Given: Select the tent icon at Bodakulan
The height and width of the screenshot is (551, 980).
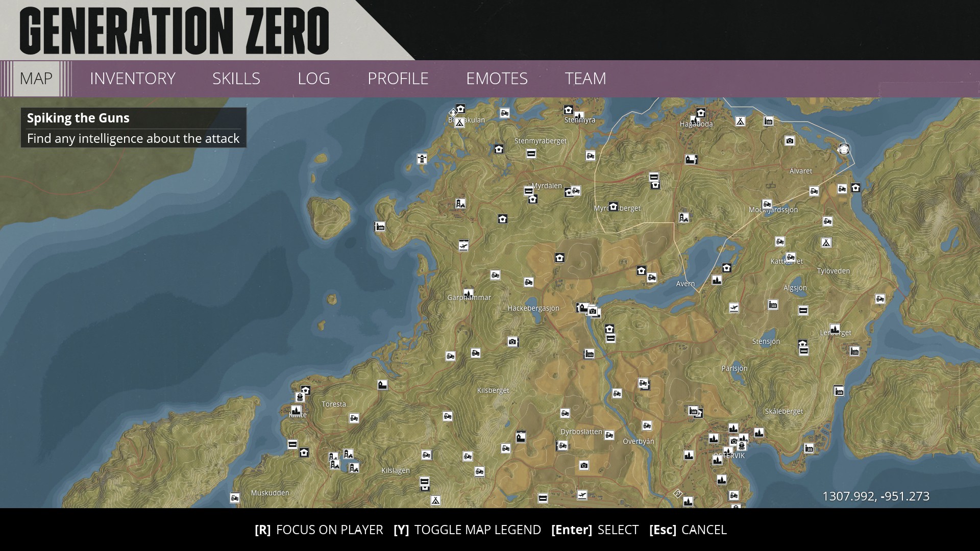Looking at the screenshot, I should point(459,122).
